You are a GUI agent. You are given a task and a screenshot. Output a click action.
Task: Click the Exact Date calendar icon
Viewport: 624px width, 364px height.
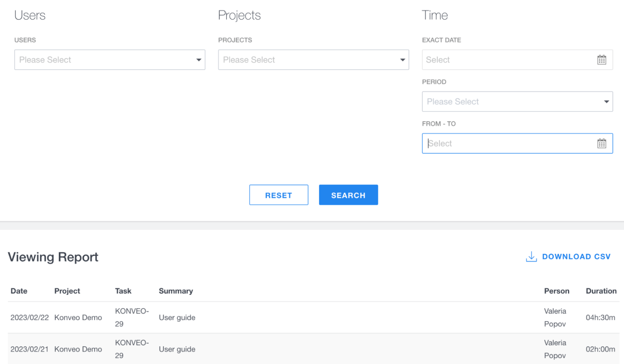coord(601,60)
